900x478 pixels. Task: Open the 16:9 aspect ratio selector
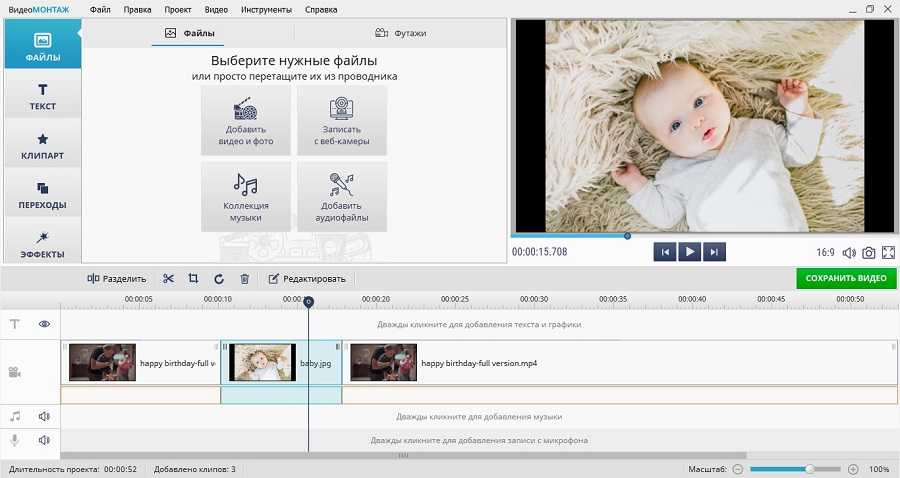click(825, 253)
